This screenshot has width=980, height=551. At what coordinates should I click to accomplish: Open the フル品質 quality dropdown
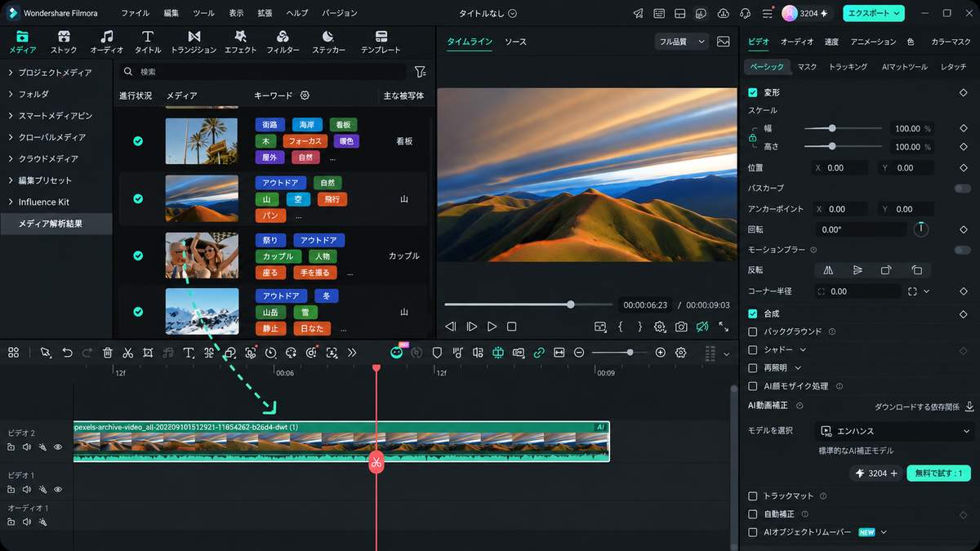click(x=683, y=42)
